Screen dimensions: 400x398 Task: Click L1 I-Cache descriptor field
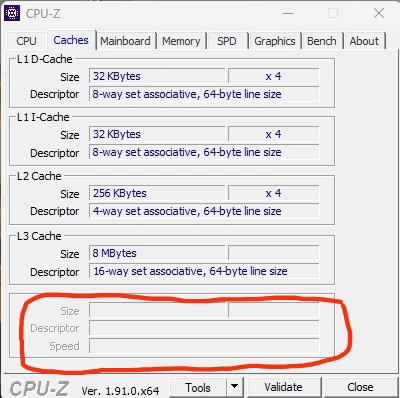tap(204, 152)
